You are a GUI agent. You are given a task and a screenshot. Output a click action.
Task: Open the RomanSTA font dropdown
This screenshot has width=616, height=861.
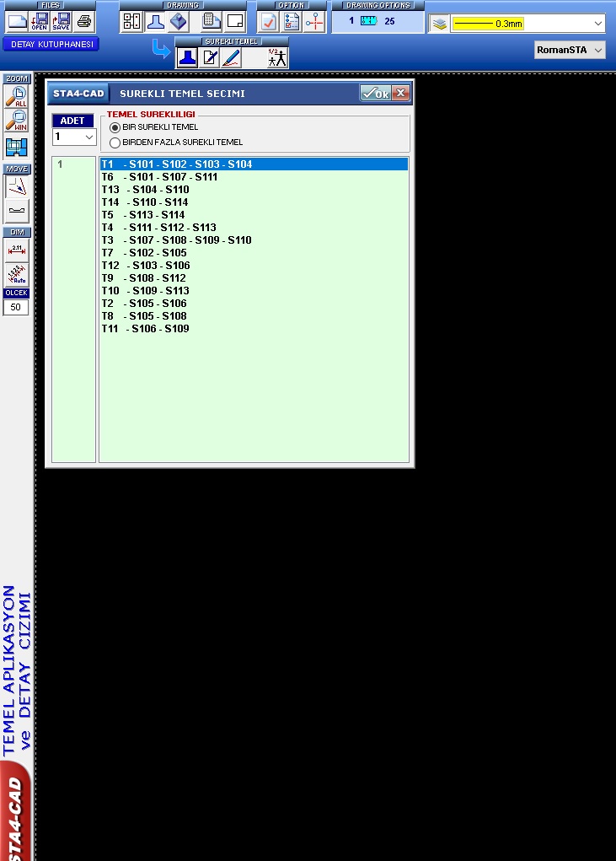click(x=597, y=51)
